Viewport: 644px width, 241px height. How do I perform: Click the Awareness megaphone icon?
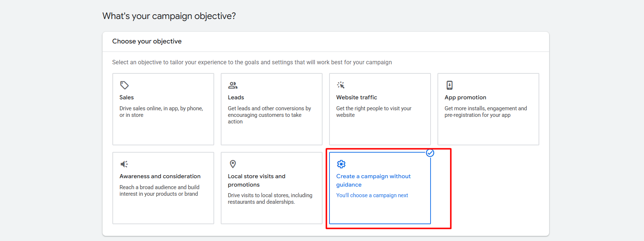124,164
